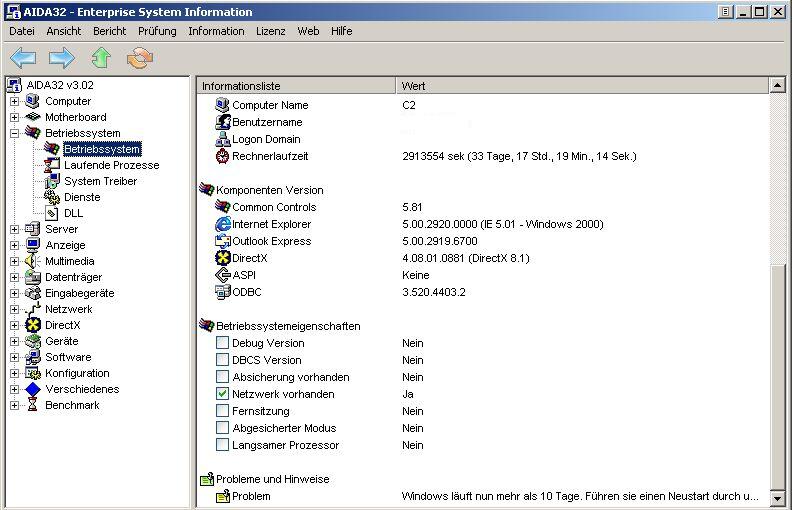This screenshot has width=792, height=510.
Task: Expand the Server tree node
Action: 14,229
